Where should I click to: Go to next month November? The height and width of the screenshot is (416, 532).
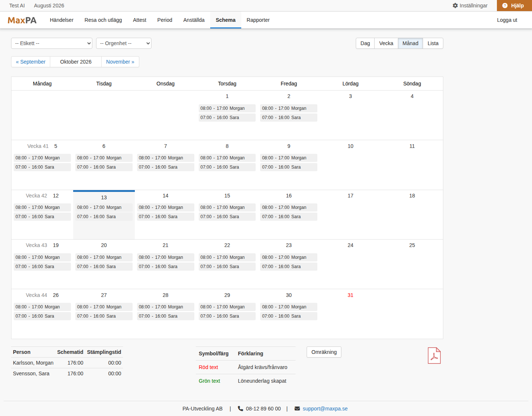click(x=120, y=62)
